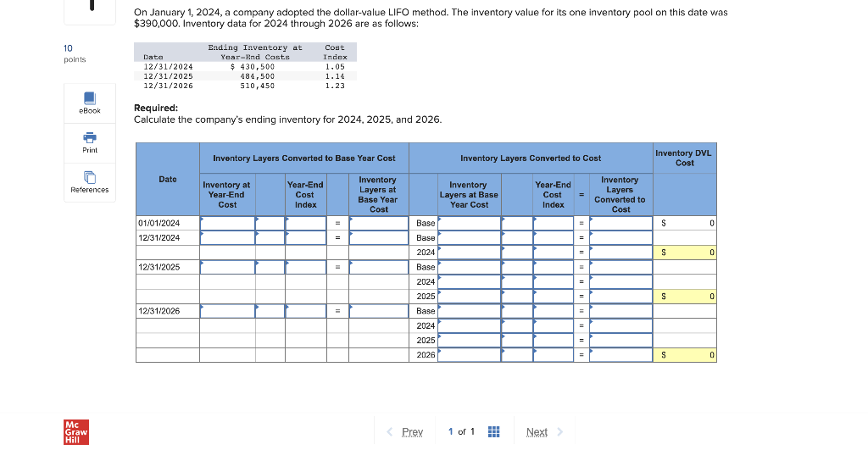Click Base layer amount field in 12/31/2026 row

point(470,311)
